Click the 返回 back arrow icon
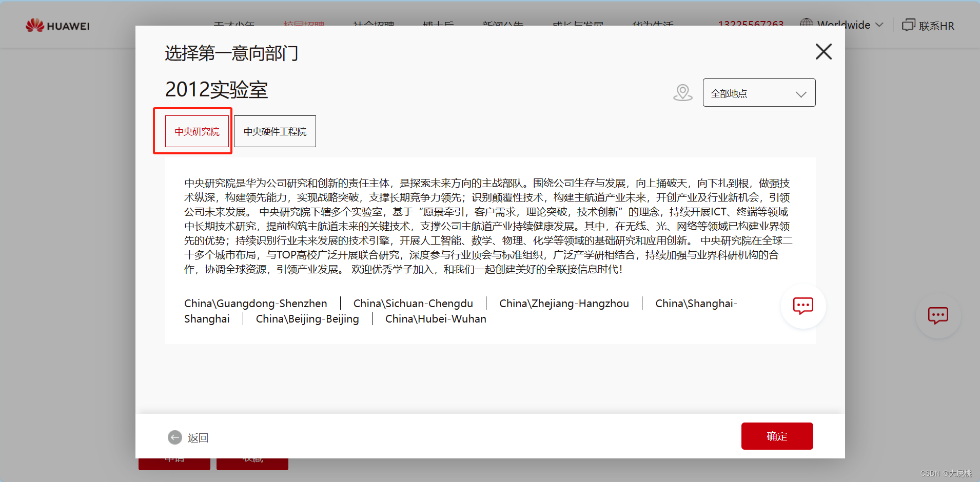This screenshot has height=482, width=980. [x=175, y=437]
